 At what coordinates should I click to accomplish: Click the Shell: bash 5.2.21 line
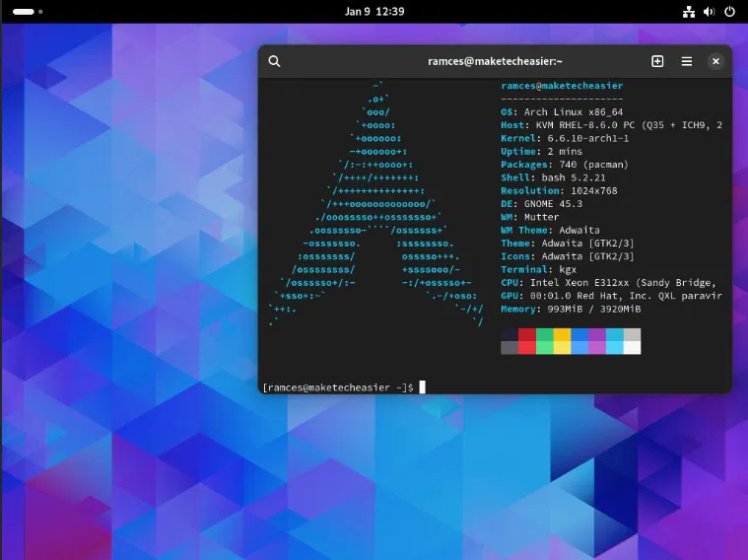click(x=552, y=177)
